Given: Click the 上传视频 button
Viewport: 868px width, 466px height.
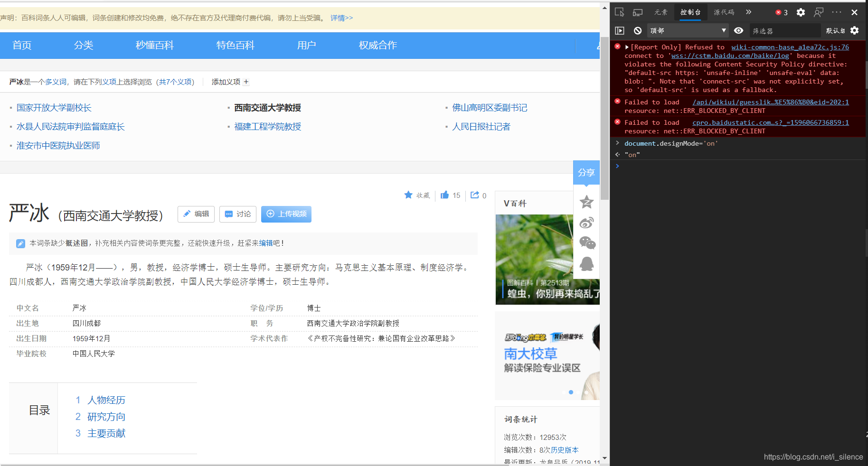Looking at the screenshot, I should (286, 214).
